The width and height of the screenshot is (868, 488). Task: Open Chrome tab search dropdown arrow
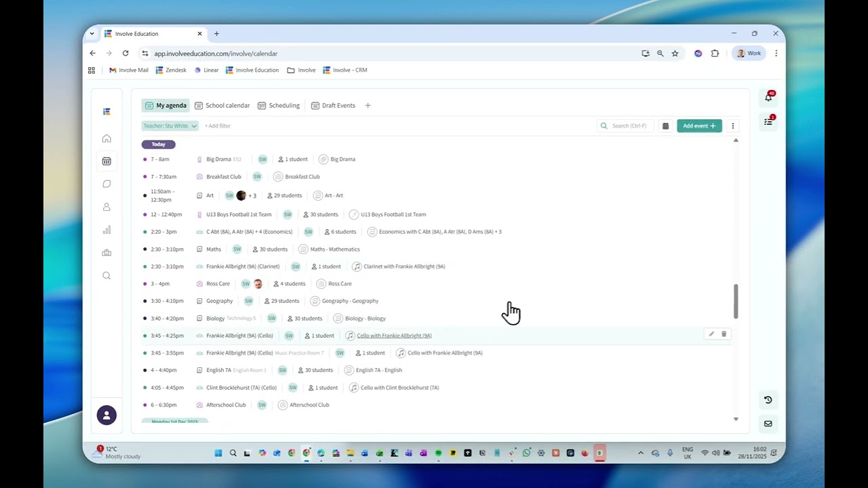click(92, 34)
